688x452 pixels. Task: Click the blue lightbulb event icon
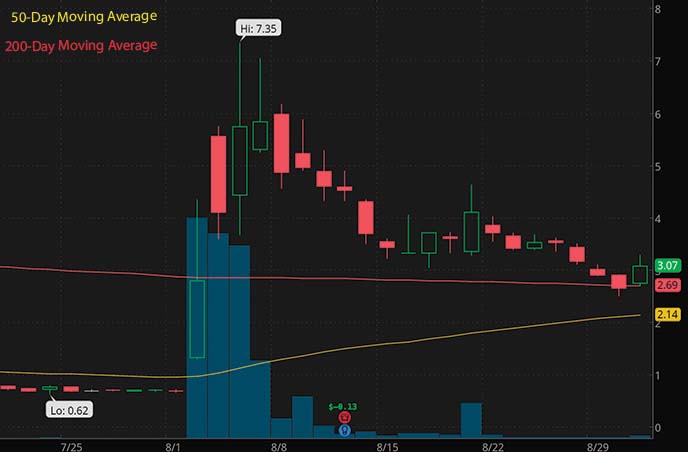click(345, 430)
